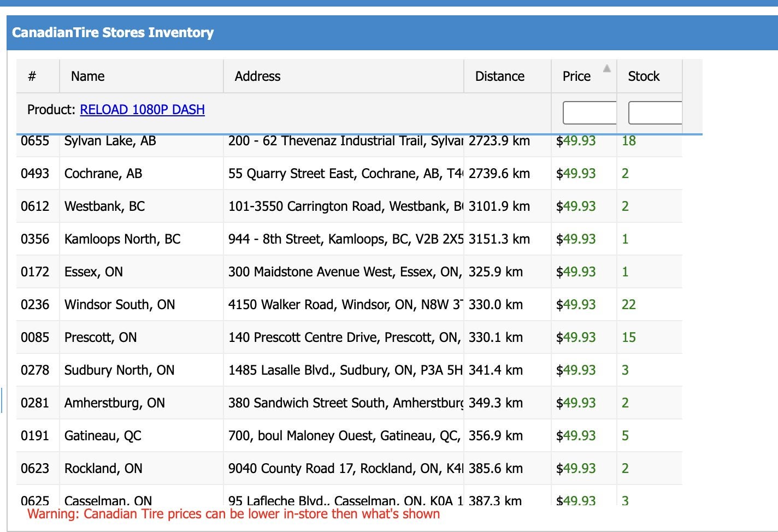Viewport: 778px width, 532px height.
Task: Select the Kamloops North, BC store name
Action: pyautogui.click(x=122, y=239)
